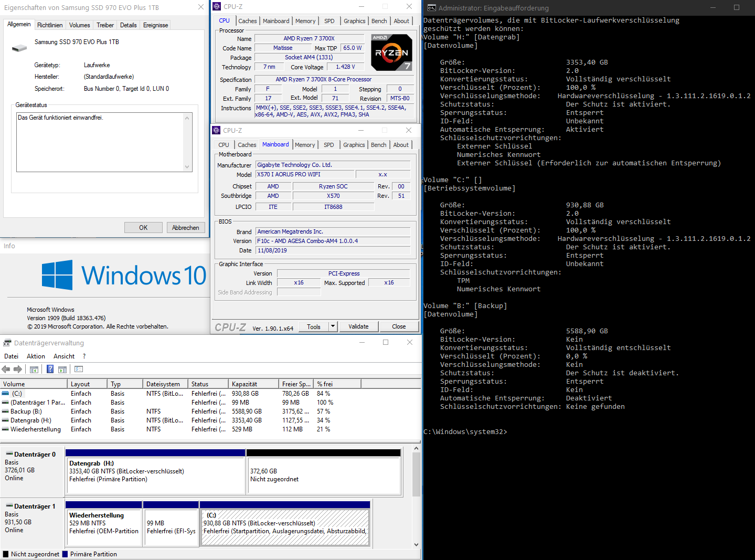Open Caches tab in upper CPU-Z window

coord(248,21)
